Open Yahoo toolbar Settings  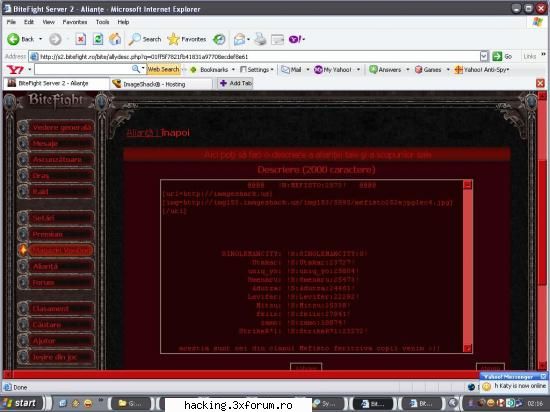255,69
